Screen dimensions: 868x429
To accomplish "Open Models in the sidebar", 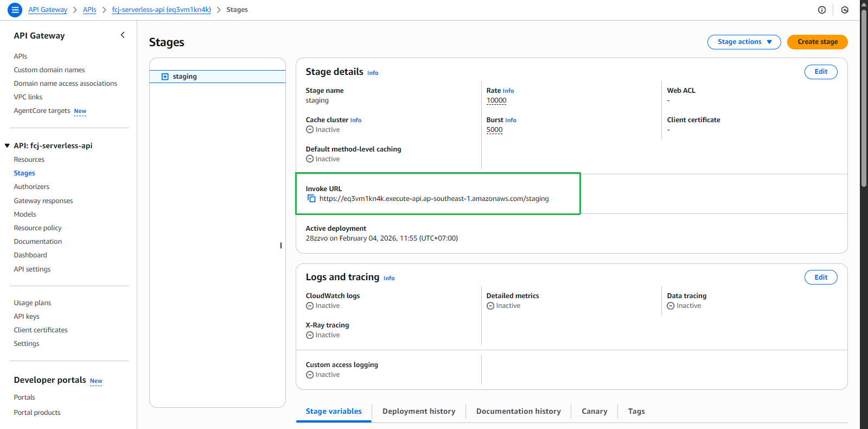I will 25,214.
